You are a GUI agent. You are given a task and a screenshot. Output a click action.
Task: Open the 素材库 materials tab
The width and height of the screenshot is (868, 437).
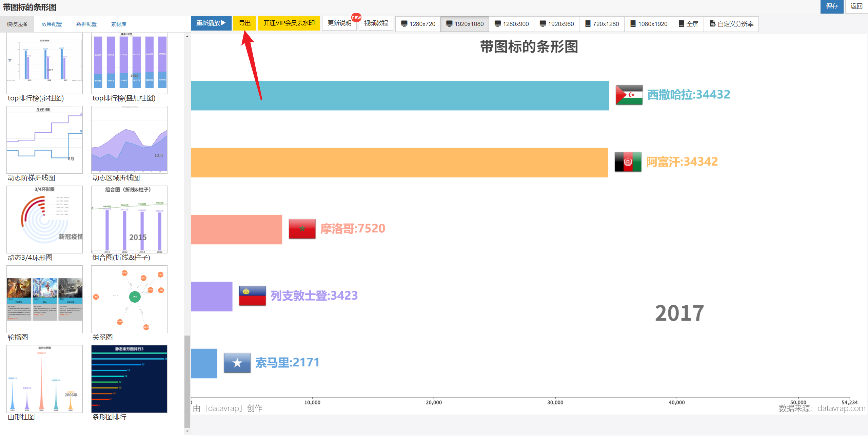click(x=119, y=24)
